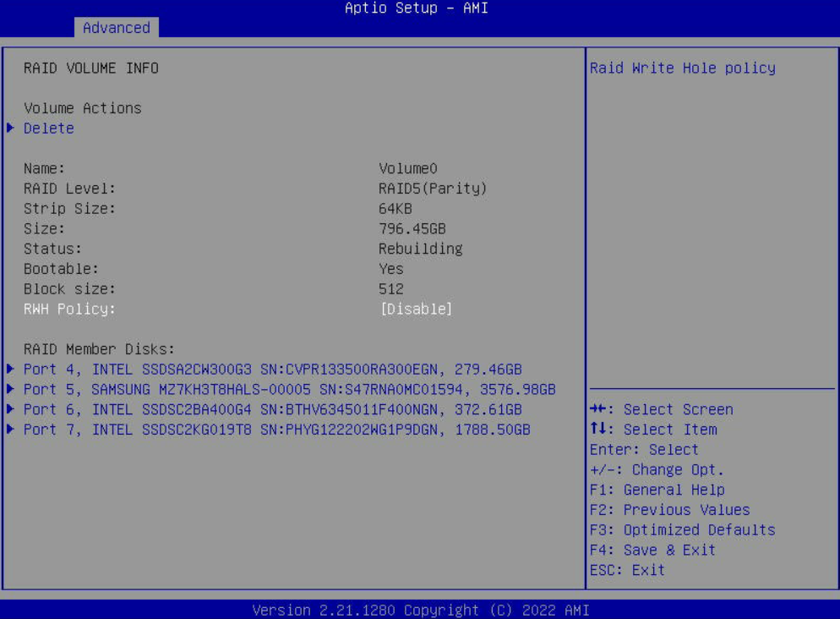Image resolution: width=840 pixels, height=619 pixels.
Task: Select the RWH Policy label
Action: click(x=69, y=309)
